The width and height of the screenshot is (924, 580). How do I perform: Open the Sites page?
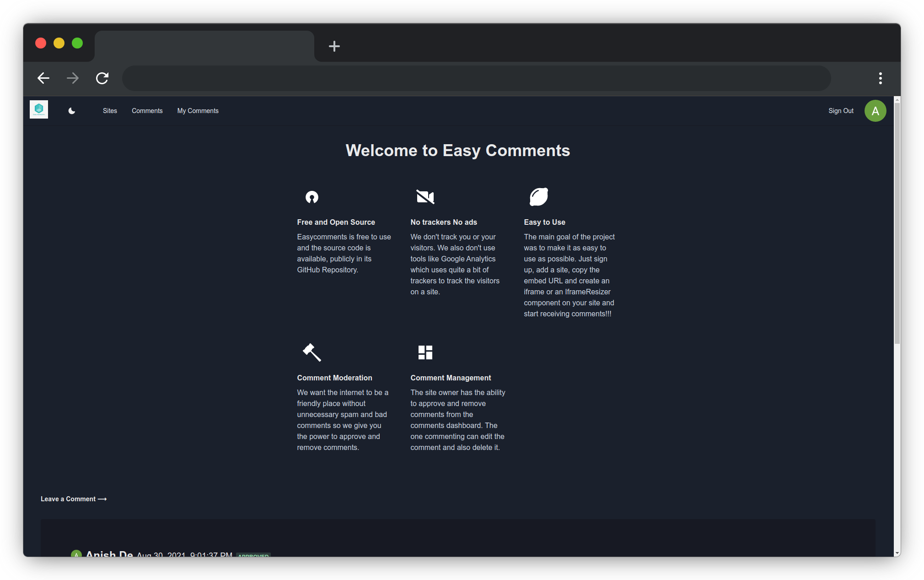click(x=110, y=111)
